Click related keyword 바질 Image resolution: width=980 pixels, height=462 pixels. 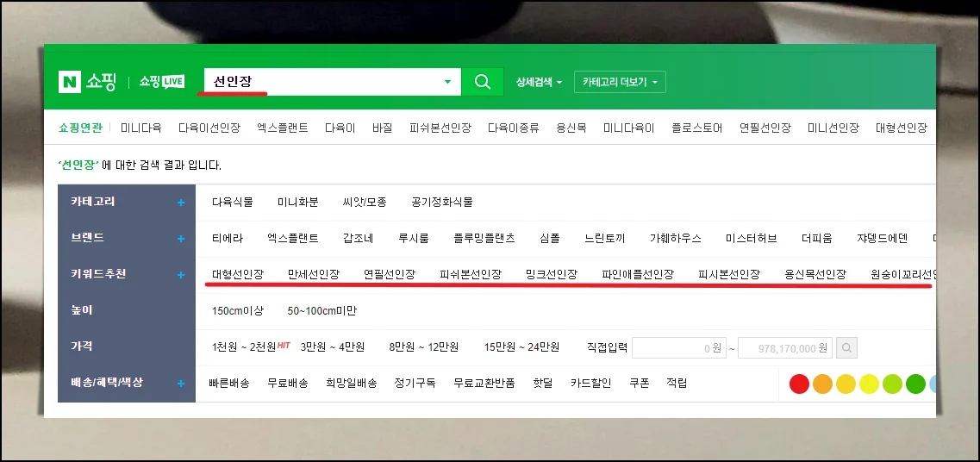click(x=383, y=128)
